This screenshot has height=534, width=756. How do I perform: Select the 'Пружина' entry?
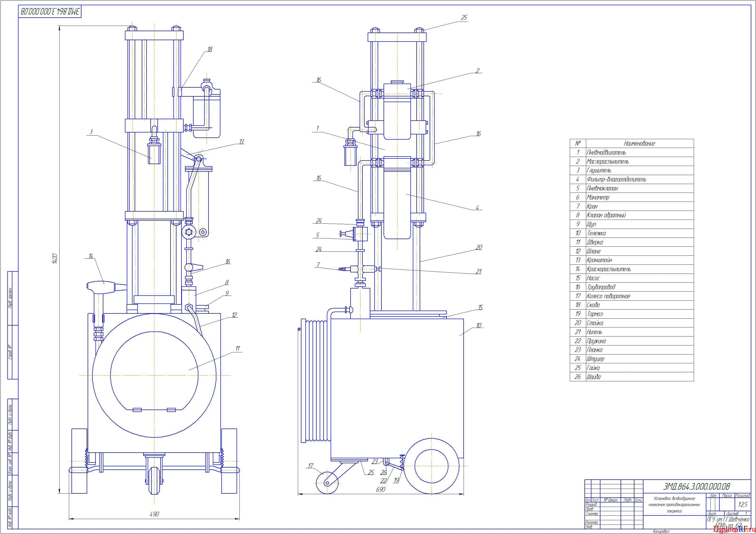coord(632,341)
